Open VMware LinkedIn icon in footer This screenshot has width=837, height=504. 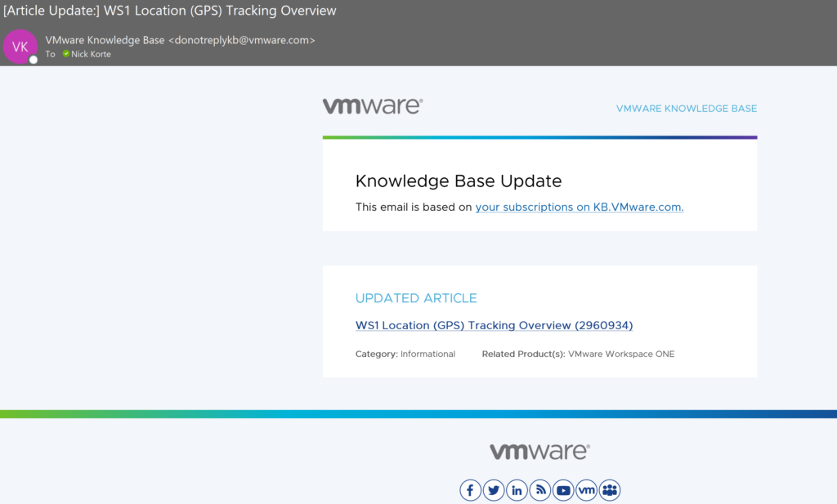click(517, 490)
